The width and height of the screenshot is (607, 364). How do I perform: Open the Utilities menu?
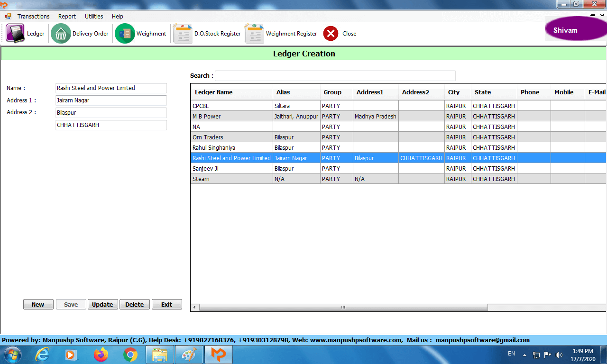[x=94, y=16]
